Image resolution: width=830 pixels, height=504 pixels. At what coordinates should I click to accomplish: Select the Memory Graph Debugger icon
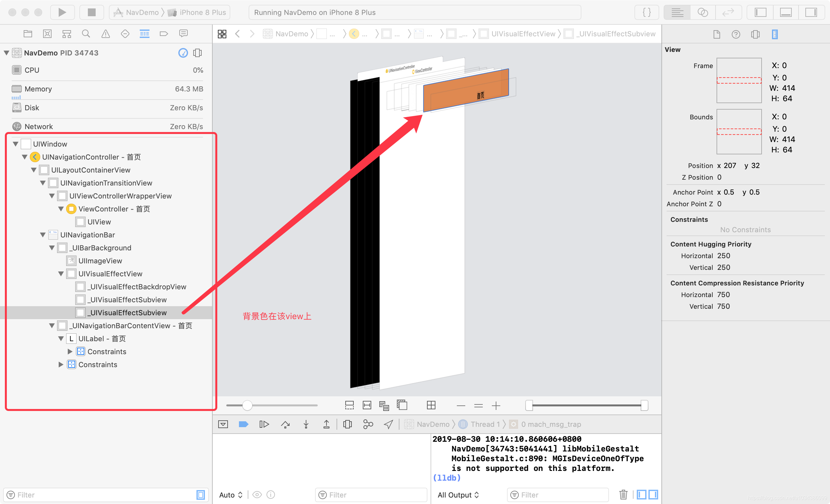(x=368, y=424)
